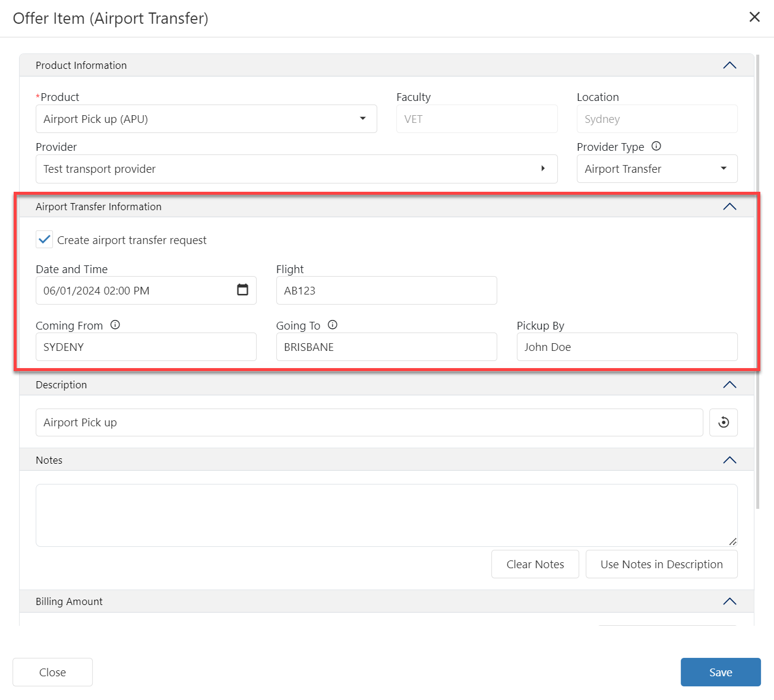The image size is (774, 700).
Task: Collapse the Airport Transfer Information section
Action: pyautogui.click(x=729, y=207)
